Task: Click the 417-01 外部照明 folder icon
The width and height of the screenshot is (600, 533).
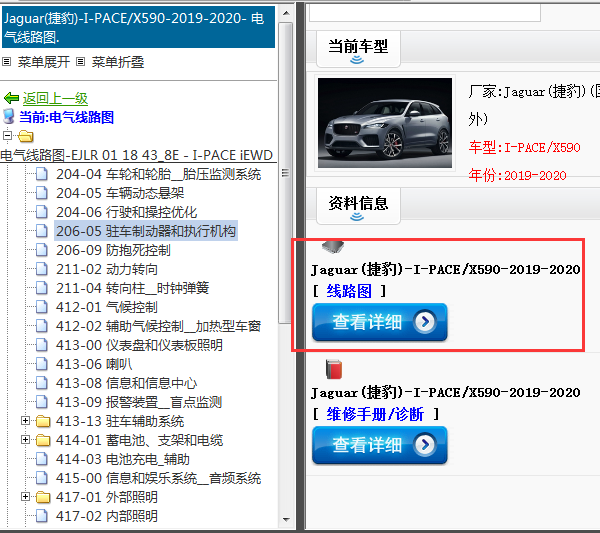Action: [43, 497]
